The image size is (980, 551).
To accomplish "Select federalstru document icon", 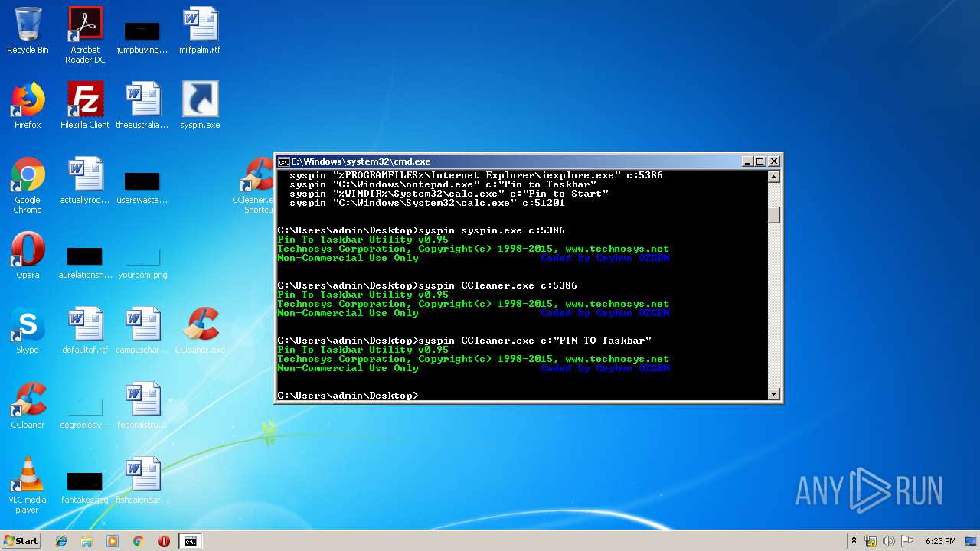I will [x=142, y=406].
